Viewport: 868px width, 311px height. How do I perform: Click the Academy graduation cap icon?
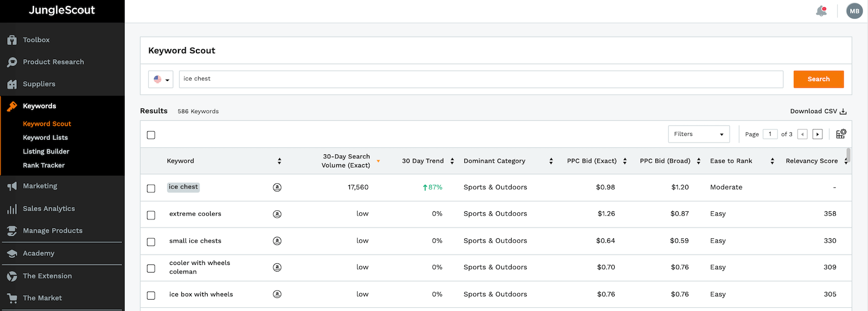[x=12, y=254]
